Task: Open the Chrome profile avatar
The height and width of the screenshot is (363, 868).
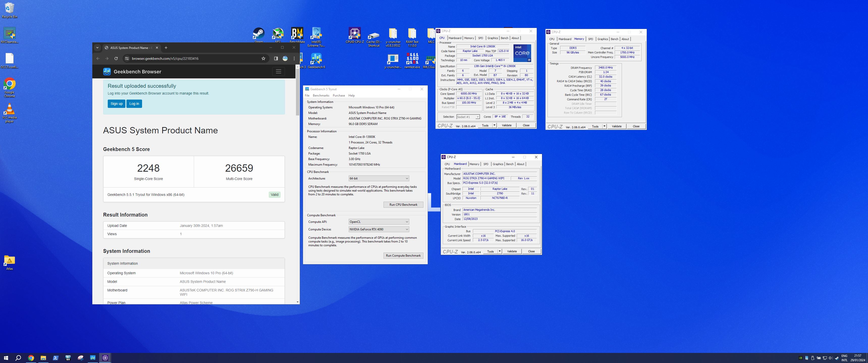Action: 285,58
